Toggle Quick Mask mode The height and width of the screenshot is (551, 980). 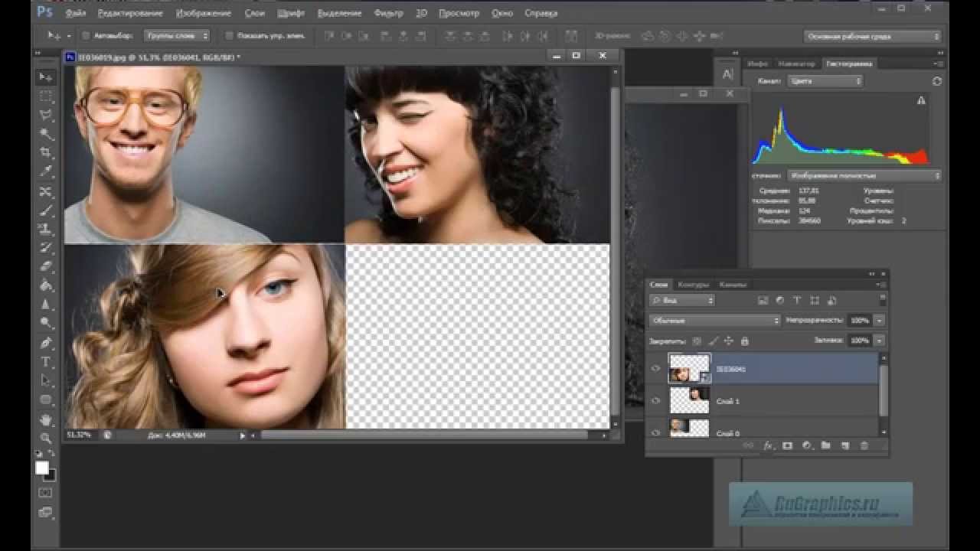coord(46,493)
